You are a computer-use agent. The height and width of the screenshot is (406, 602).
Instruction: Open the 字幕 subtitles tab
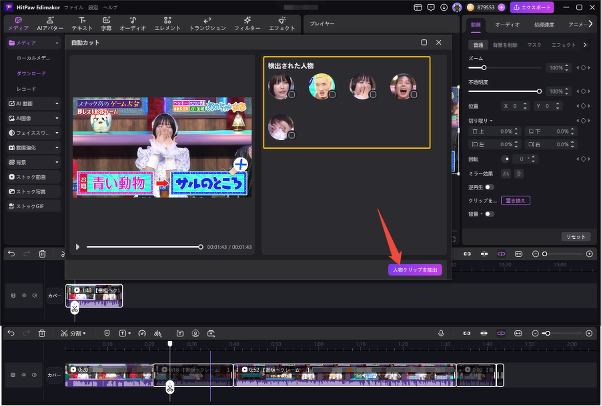click(106, 23)
